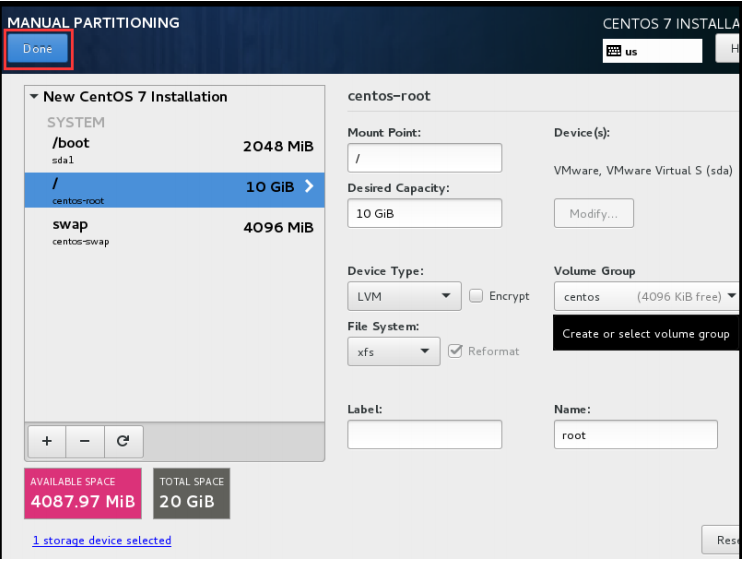742x561 pixels.
Task: Select the /boot sda1 partition
Action: 174,151
